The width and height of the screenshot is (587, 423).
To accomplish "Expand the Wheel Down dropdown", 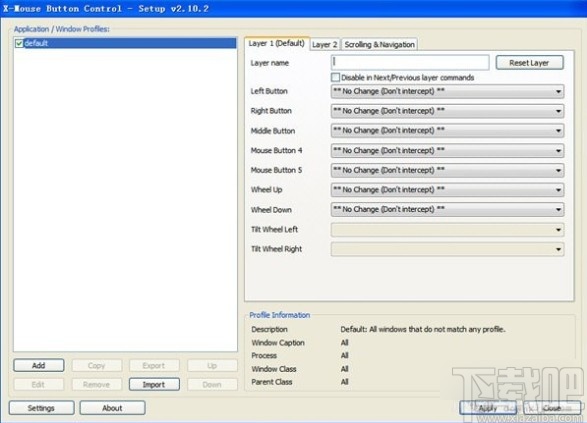I will 447,210.
